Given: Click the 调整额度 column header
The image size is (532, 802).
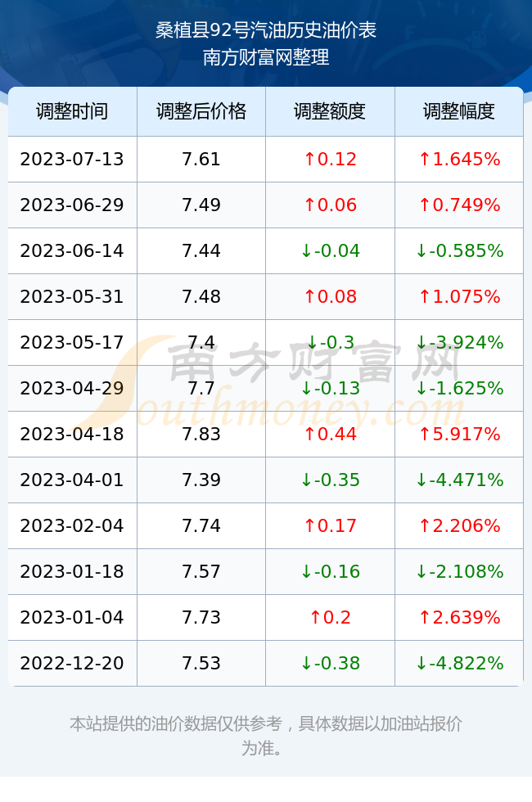Looking at the screenshot, I should [x=330, y=111].
